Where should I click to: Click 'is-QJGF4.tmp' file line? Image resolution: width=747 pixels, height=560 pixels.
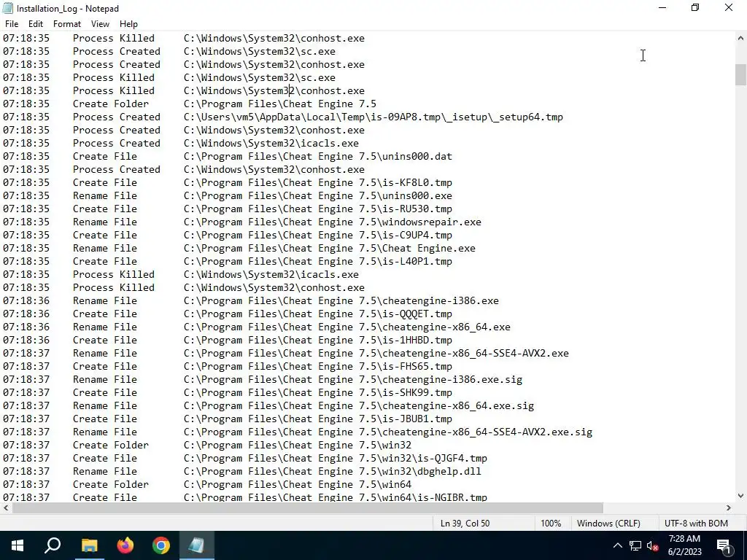pos(245,459)
